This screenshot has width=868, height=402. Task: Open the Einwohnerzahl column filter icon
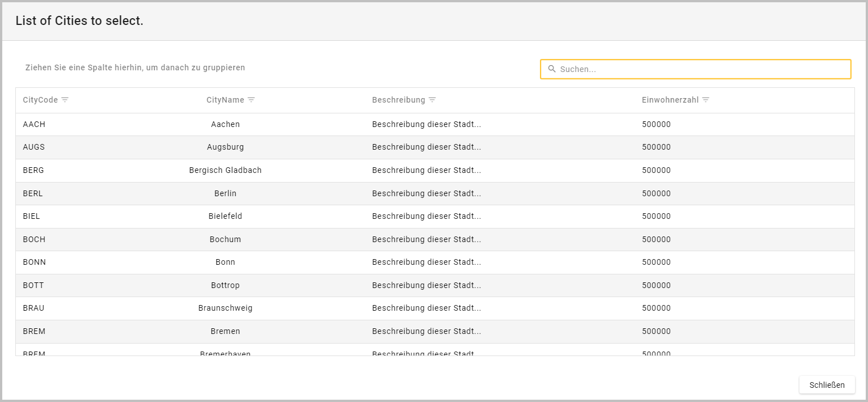(x=705, y=100)
